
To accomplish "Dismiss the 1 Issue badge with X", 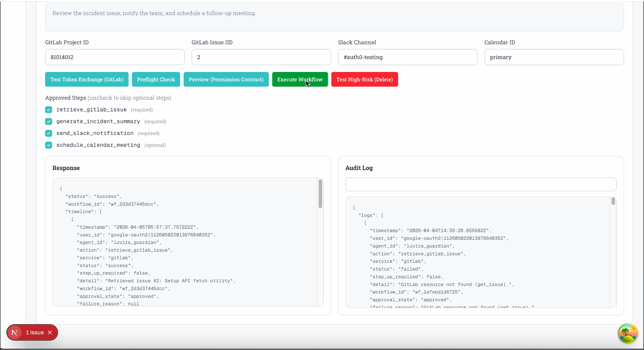I will coord(50,332).
